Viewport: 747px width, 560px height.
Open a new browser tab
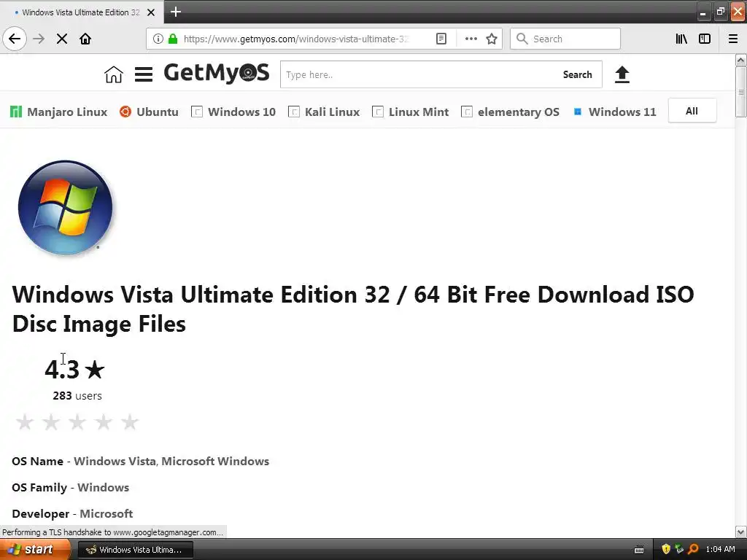176,12
